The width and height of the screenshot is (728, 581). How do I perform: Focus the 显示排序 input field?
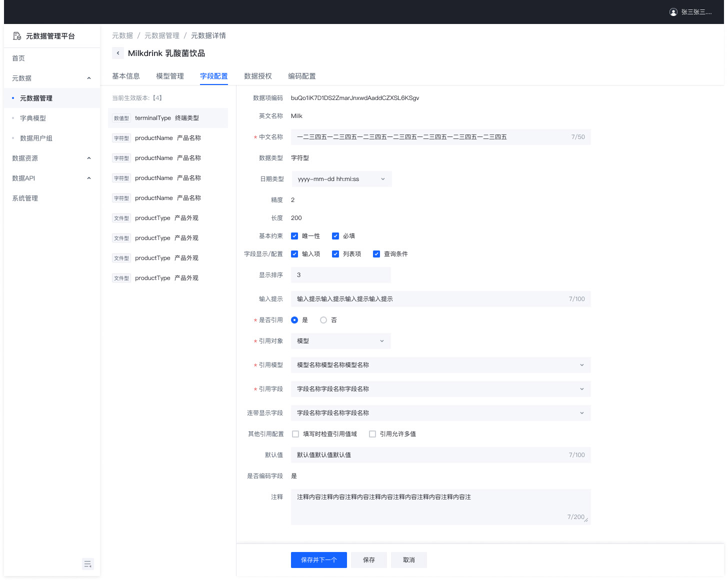(x=341, y=275)
